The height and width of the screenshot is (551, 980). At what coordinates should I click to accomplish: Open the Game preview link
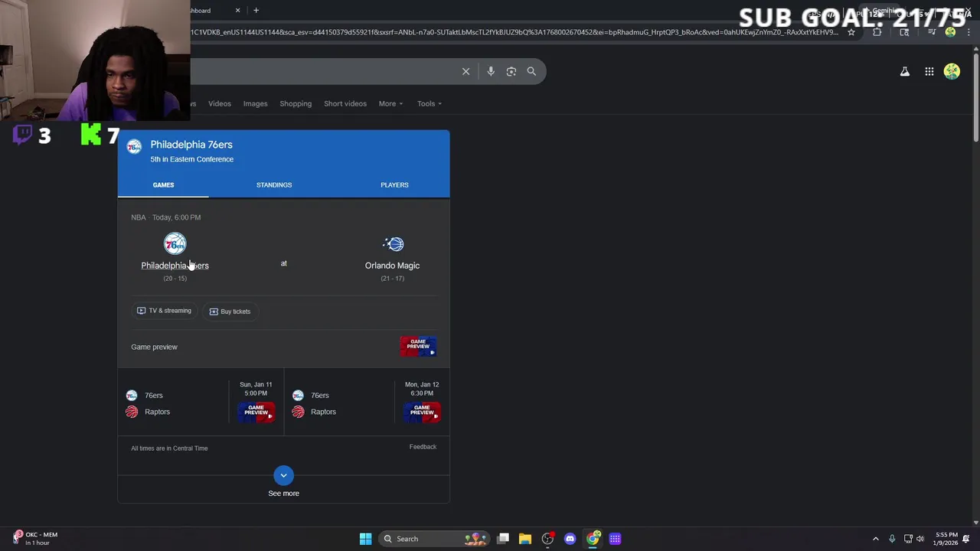point(154,347)
